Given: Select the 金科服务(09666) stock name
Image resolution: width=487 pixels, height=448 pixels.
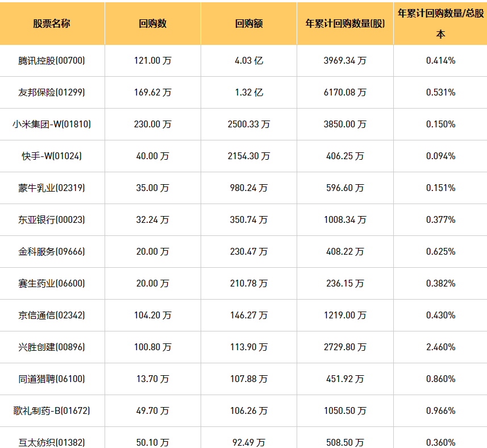Looking at the screenshot, I should click(52, 252).
